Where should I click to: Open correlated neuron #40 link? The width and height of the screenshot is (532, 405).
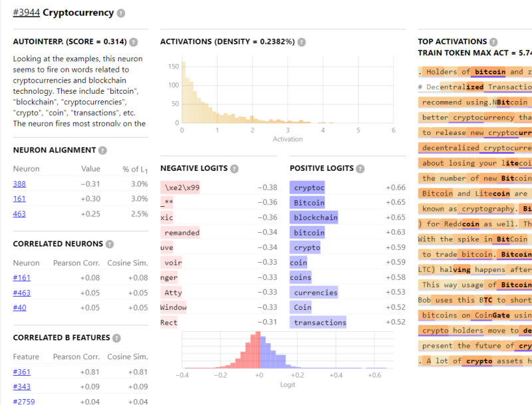[x=19, y=307]
